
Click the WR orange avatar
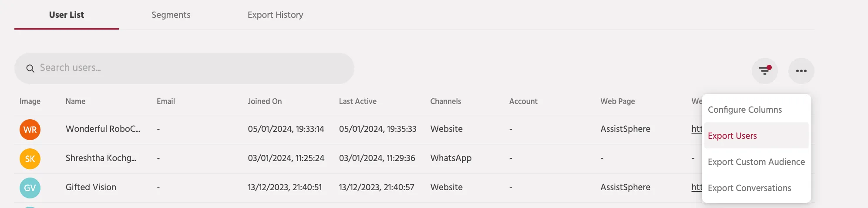click(30, 130)
